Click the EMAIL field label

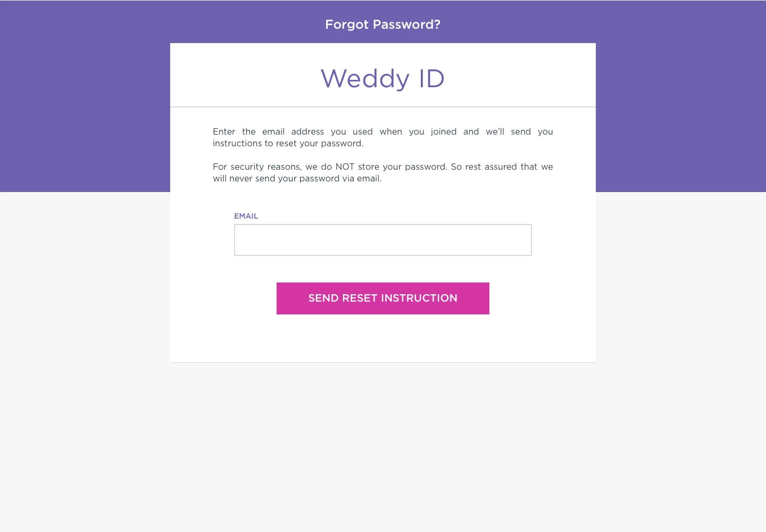[246, 216]
